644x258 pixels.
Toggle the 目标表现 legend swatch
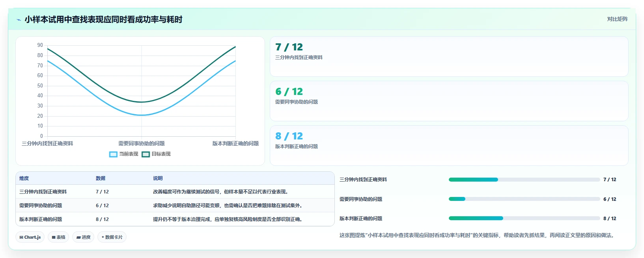146,154
